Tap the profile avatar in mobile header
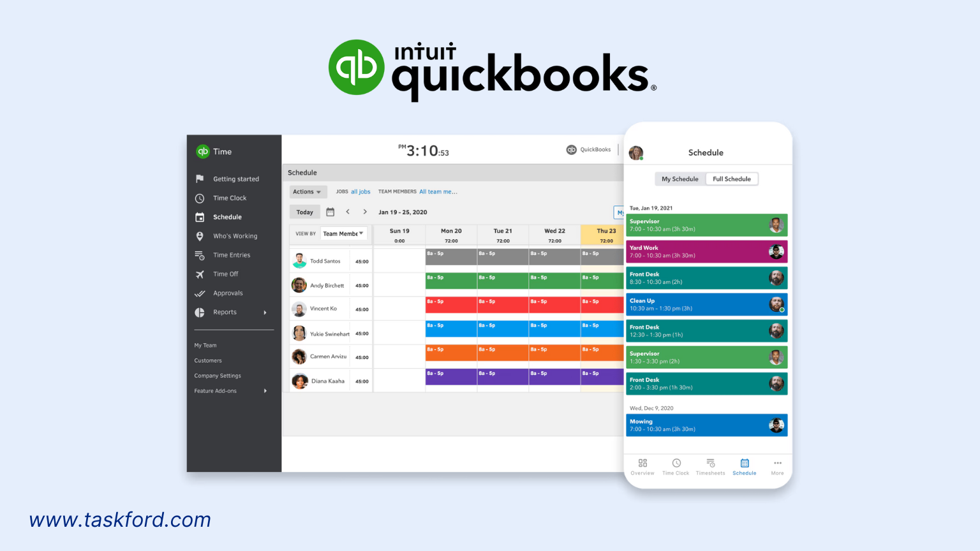The image size is (980, 551). 636,152
